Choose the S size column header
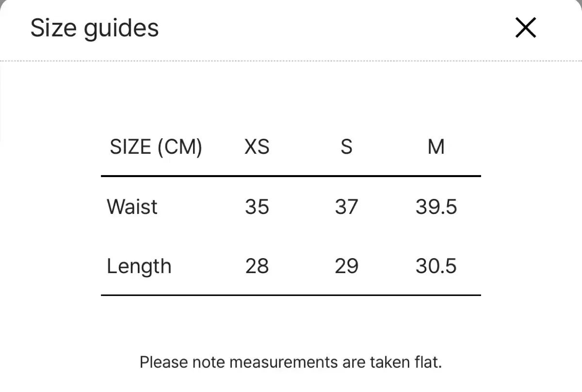Viewport: 582px width, 392px height. click(x=346, y=147)
